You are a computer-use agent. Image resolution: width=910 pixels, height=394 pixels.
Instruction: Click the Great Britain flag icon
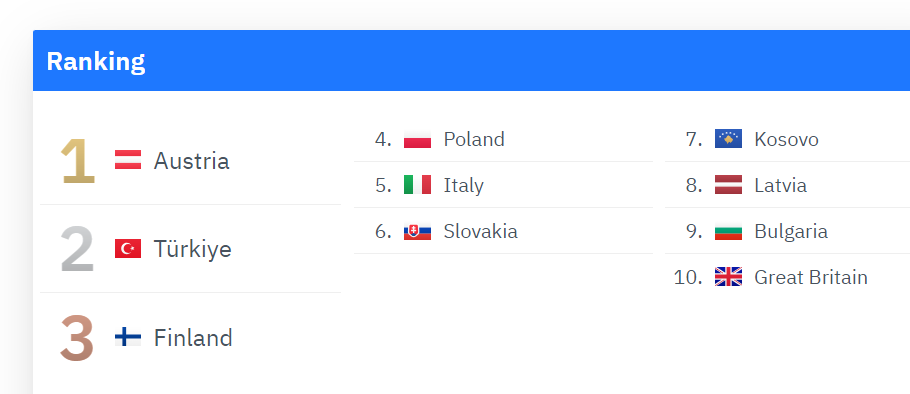click(x=728, y=277)
